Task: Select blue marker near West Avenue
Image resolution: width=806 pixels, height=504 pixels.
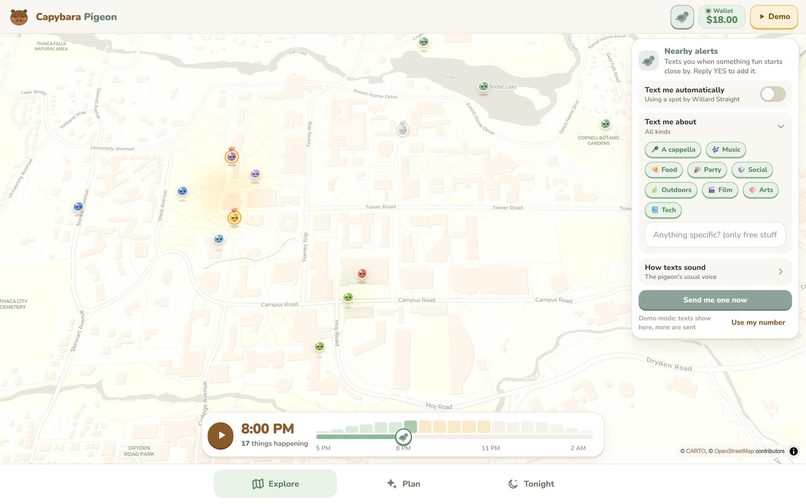Action: pyautogui.click(x=182, y=191)
